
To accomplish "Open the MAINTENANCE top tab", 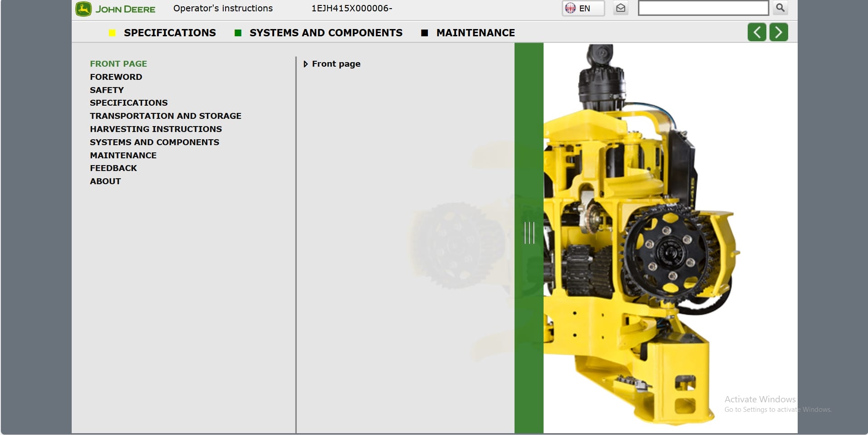I will click(x=475, y=33).
